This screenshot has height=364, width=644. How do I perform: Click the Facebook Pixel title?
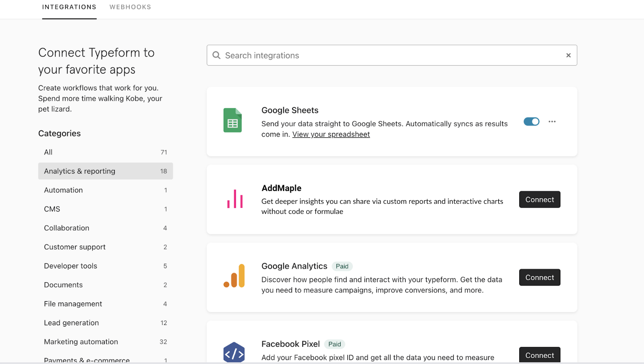coord(291,344)
